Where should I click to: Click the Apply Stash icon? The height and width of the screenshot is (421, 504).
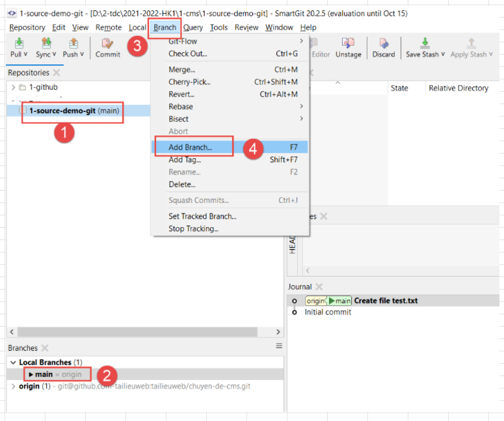pyautogui.click(x=471, y=43)
